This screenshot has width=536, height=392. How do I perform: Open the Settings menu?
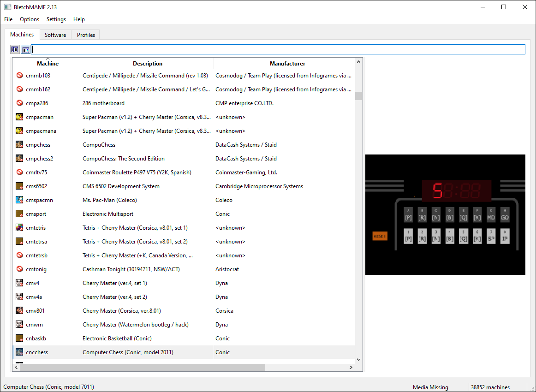coord(56,19)
